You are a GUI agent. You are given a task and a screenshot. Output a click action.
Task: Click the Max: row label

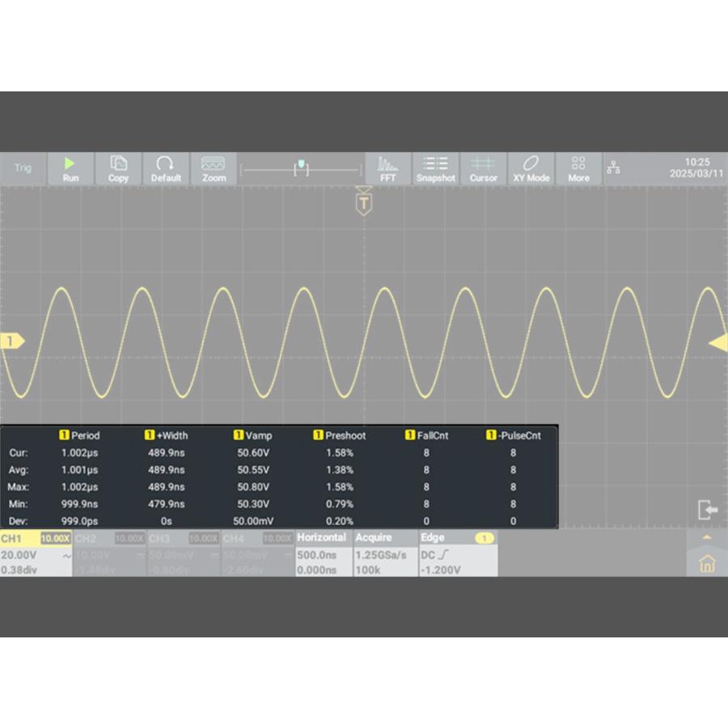pos(19,487)
